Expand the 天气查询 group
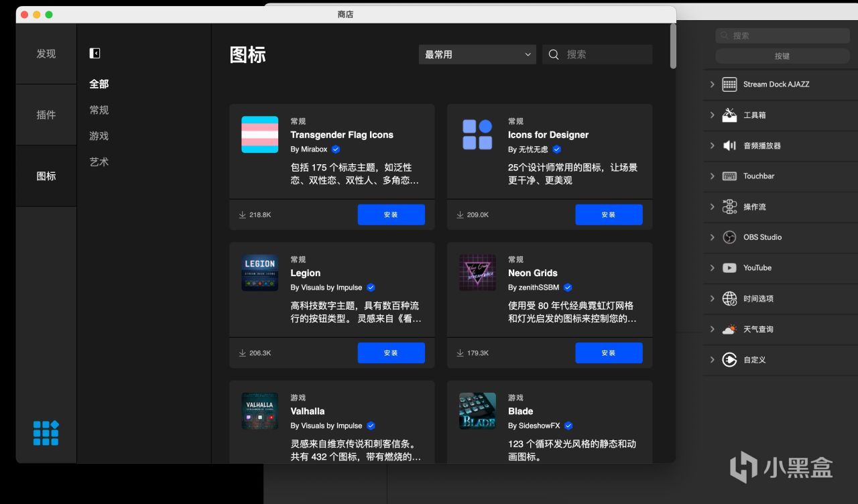This screenshot has width=858, height=504. tap(712, 329)
